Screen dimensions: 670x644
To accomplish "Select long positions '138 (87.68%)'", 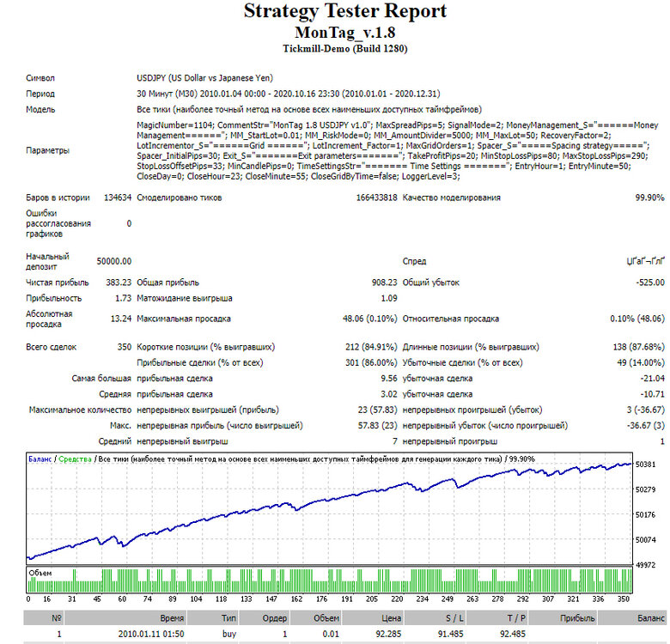I will (638, 347).
